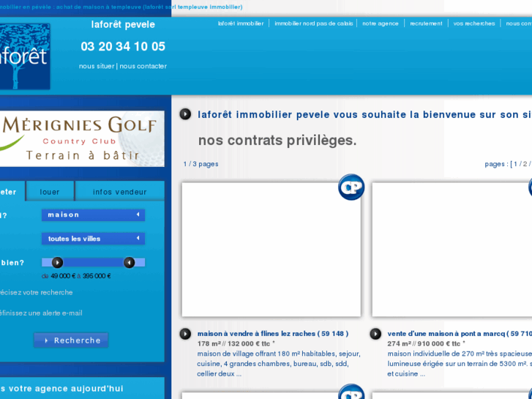This screenshot has height=399, width=532.
Task: Click the 'Recherche' button
Action: pyautogui.click(x=71, y=340)
